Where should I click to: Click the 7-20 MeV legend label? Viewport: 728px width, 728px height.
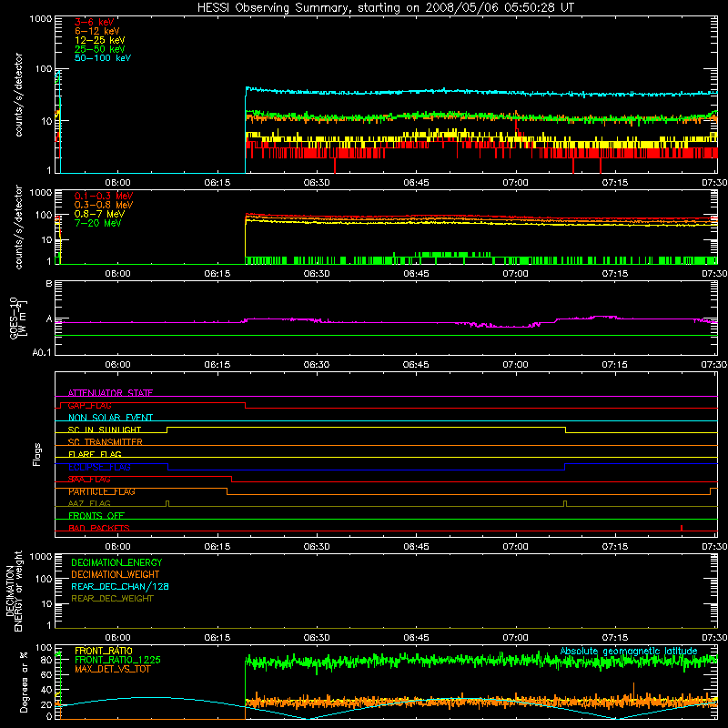click(97, 223)
